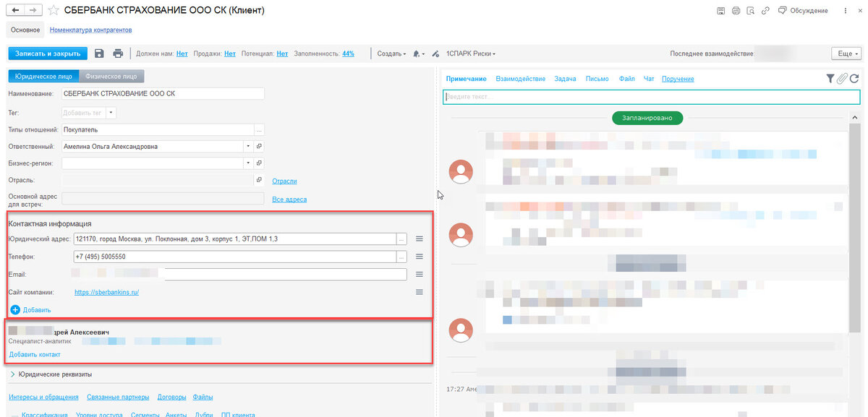The width and height of the screenshot is (868, 417).
Task: Open the Все адреса link
Action: [289, 199]
